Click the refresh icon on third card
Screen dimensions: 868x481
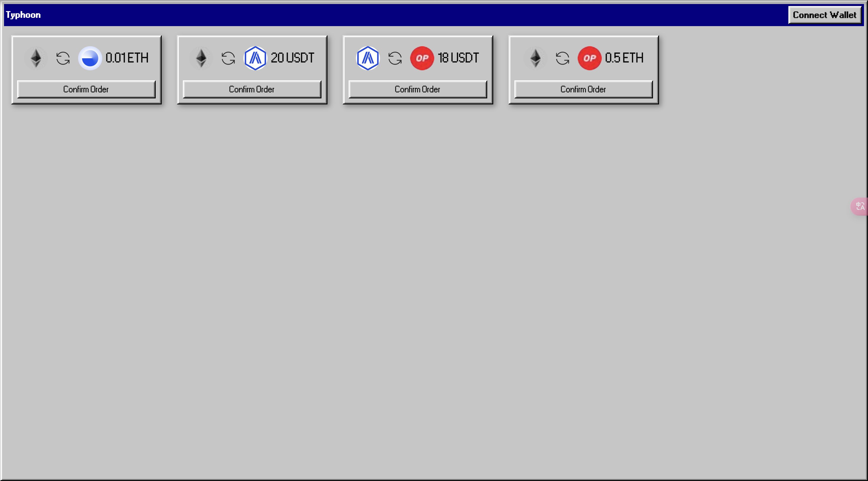click(x=394, y=57)
